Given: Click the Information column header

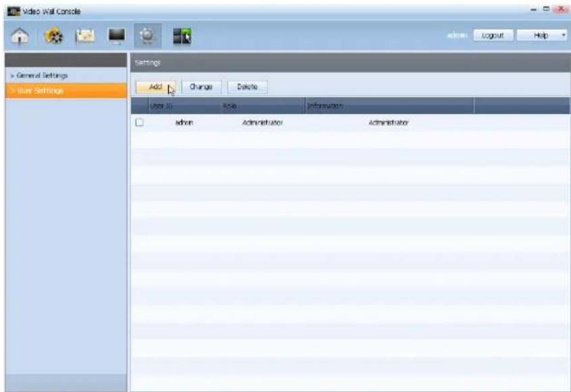Looking at the screenshot, I should [389, 106].
